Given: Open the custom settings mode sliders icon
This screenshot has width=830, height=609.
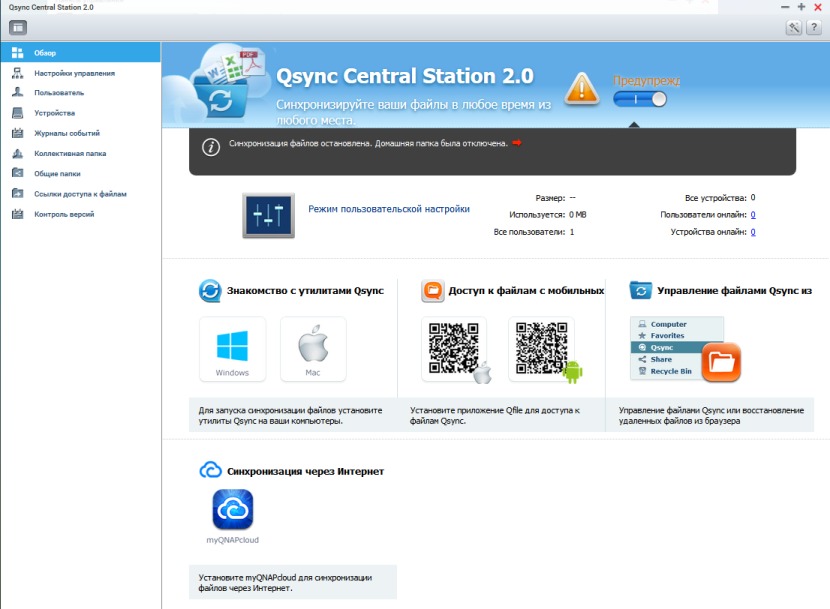Looking at the screenshot, I should tap(268, 216).
